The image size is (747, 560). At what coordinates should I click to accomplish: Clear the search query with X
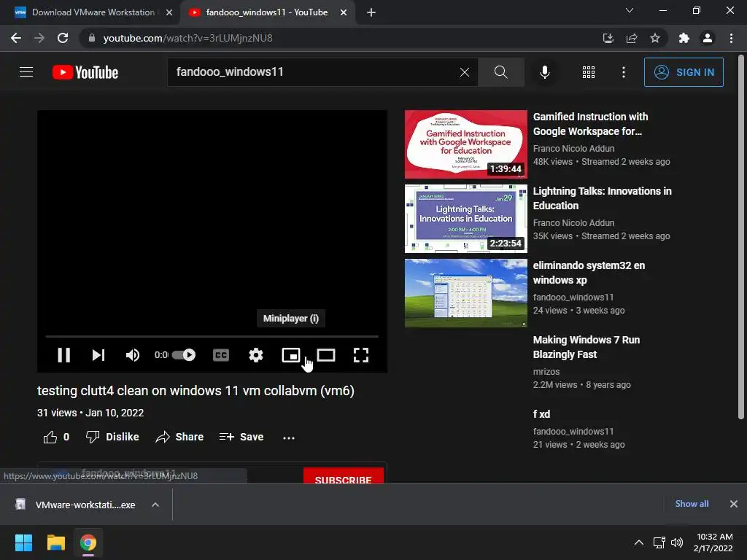[465, 72]
